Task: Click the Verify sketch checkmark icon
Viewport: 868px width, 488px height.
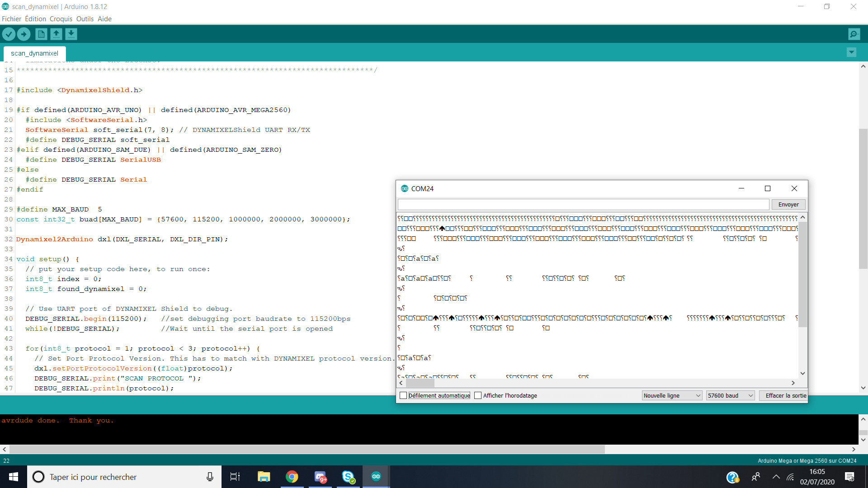Action: pyautogui.click(x=9, y=34)
